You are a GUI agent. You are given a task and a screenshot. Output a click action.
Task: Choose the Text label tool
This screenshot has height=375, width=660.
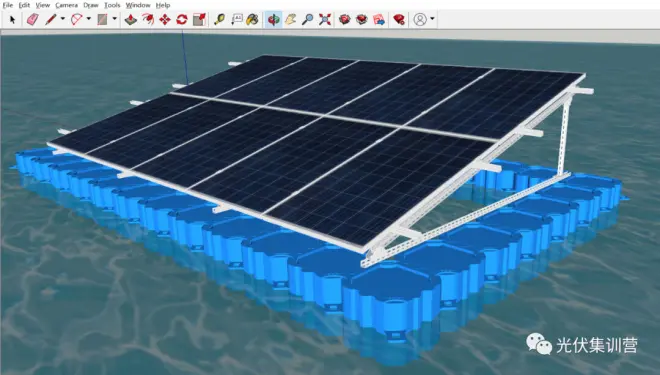tap(237, 19)
